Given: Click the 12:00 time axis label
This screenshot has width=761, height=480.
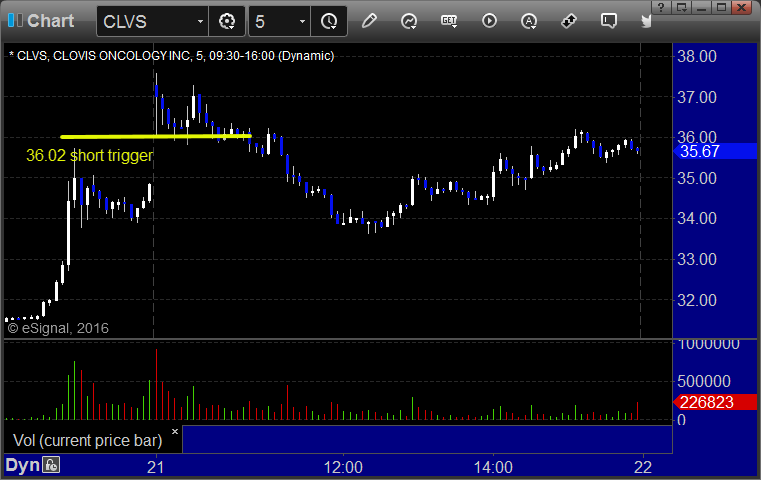Looking at the screenshot, I should 343,467.
